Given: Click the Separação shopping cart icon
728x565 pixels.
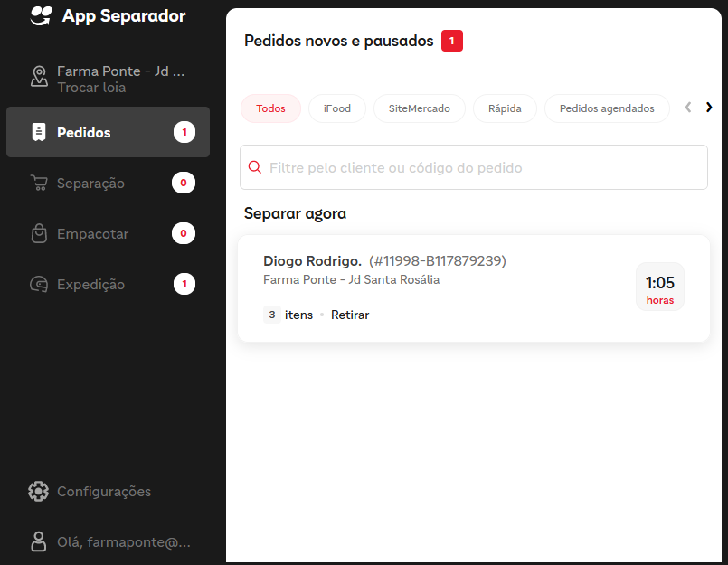Looking at the screenshot, I should point(38,184).
